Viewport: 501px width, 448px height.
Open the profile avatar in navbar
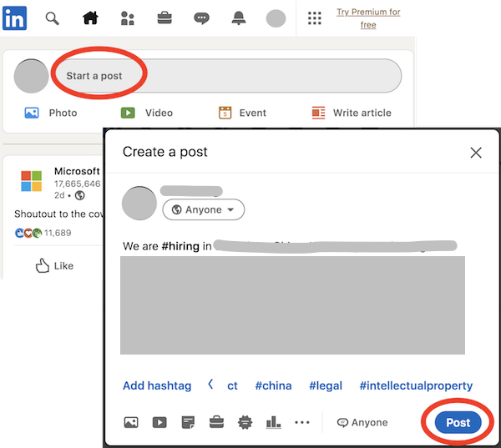[276, 18]
